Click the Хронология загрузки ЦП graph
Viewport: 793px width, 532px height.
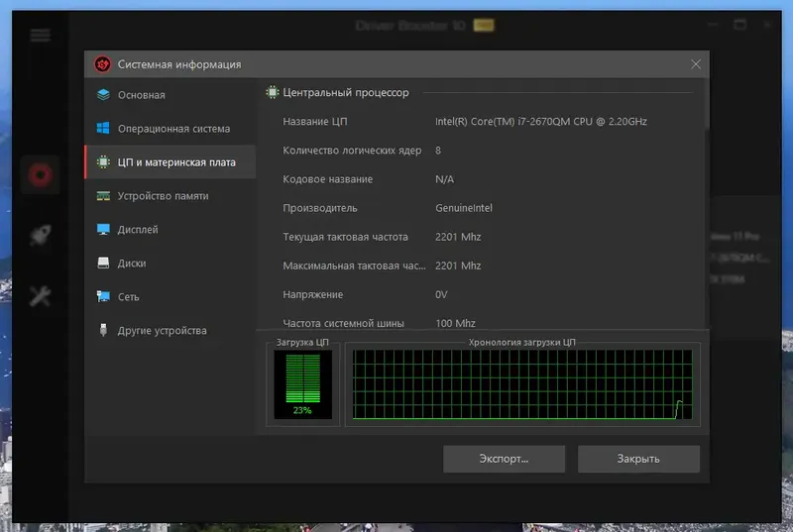[x=522, y=384]
